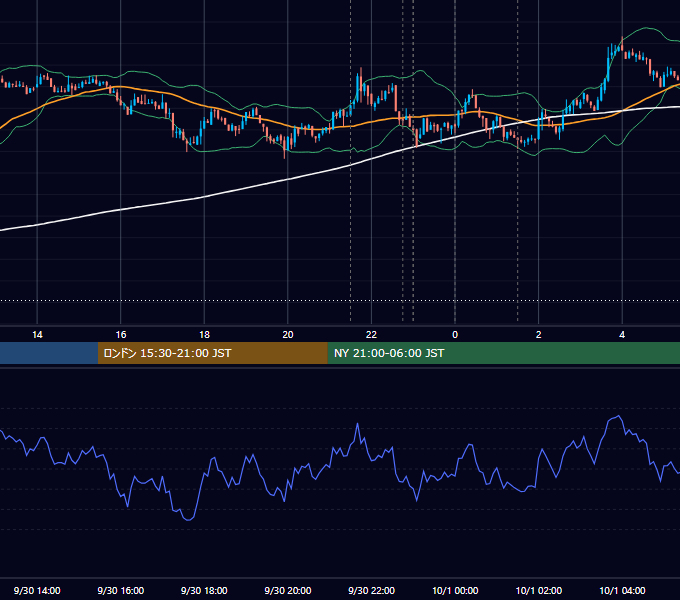Select the 2 hour label on price chart
This screenshot has width=680, height=600.
538,335
